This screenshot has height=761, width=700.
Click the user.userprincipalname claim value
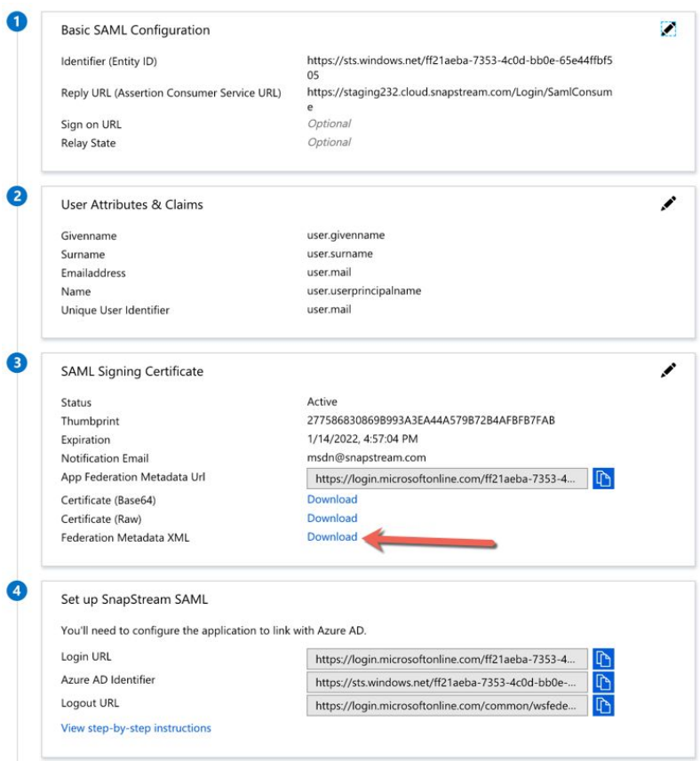click(364, 291)
